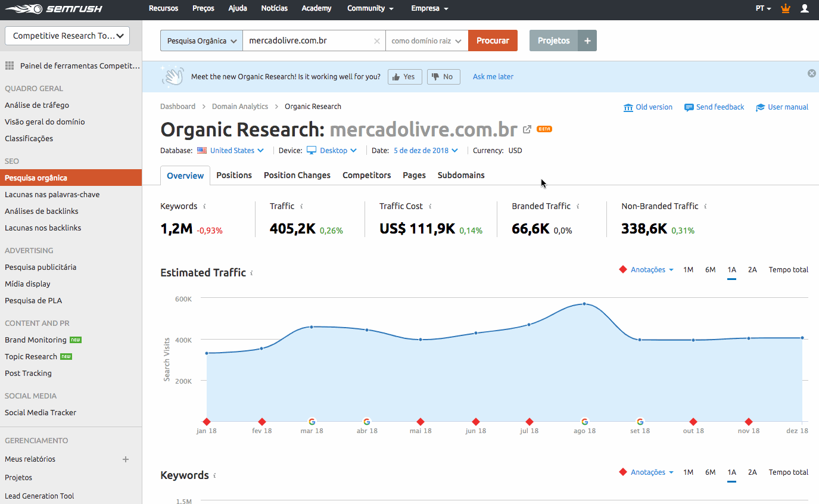Click the Keywords info icon
This screenshot has height=504, width=819.
click(x=204, y=206)
